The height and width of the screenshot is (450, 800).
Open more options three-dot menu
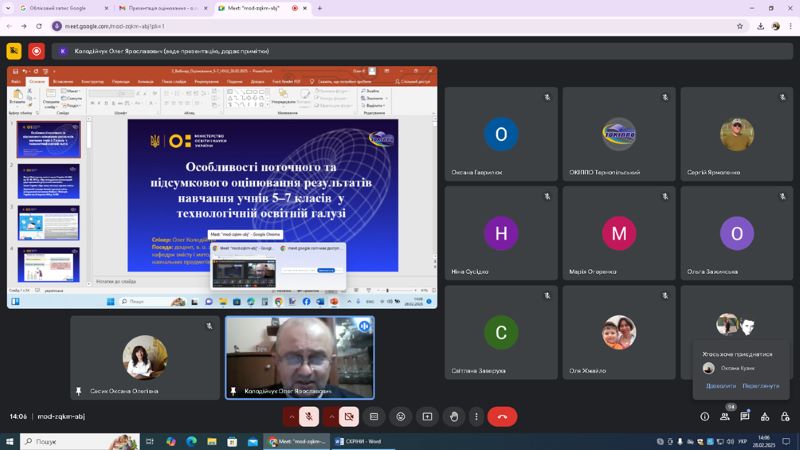pos(477,417)
